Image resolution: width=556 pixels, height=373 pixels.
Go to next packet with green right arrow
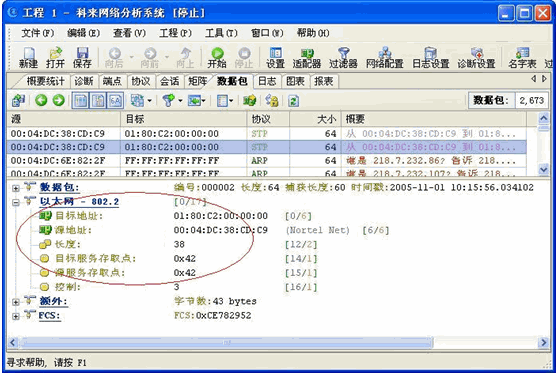(x=59, y=100)
